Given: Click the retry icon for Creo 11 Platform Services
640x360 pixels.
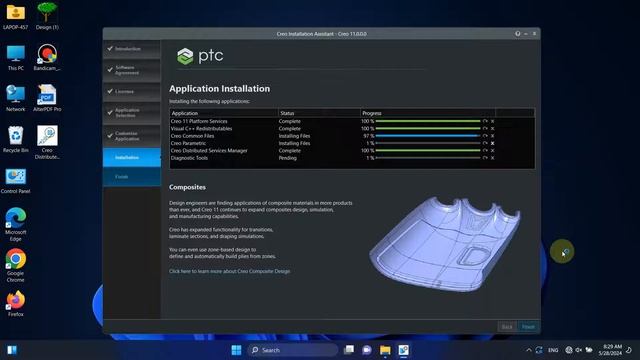Looking at the screenshot, I should 485,121.
